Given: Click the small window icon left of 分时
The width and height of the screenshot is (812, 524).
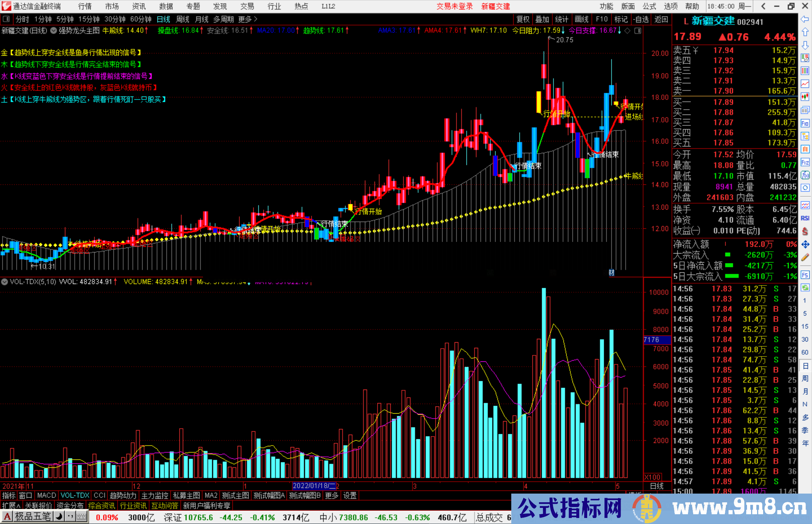Looking at the screenshot, I should pos(6,19).
